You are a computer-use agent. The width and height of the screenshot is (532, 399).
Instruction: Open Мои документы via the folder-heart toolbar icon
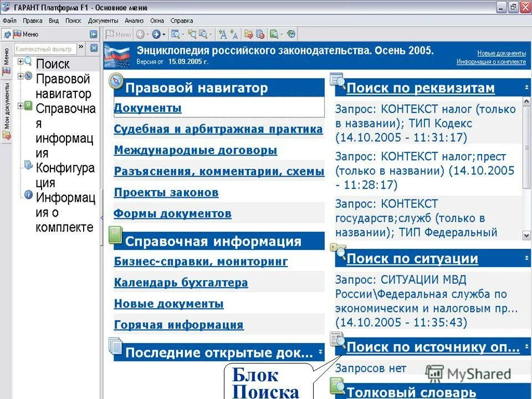point(248,34)
